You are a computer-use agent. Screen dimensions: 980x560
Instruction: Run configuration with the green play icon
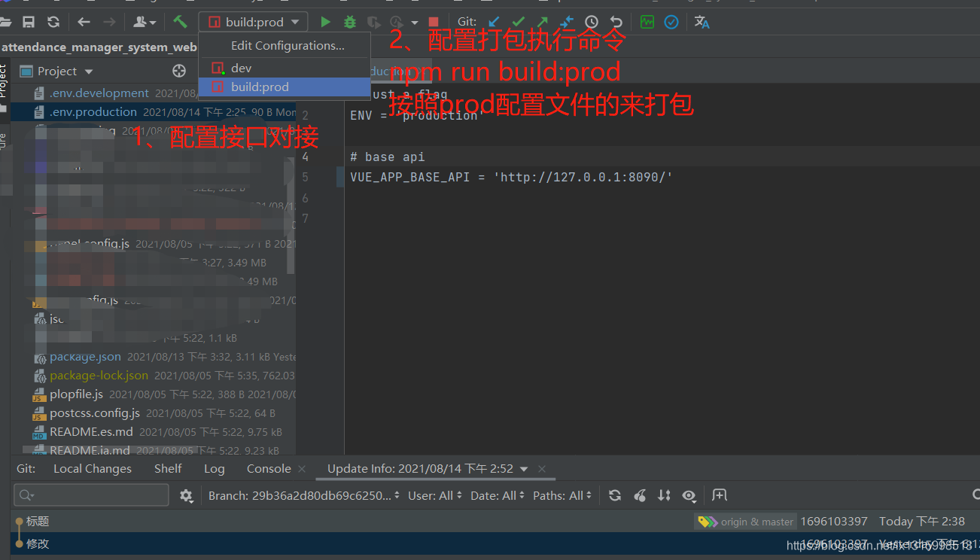(326, 22)
